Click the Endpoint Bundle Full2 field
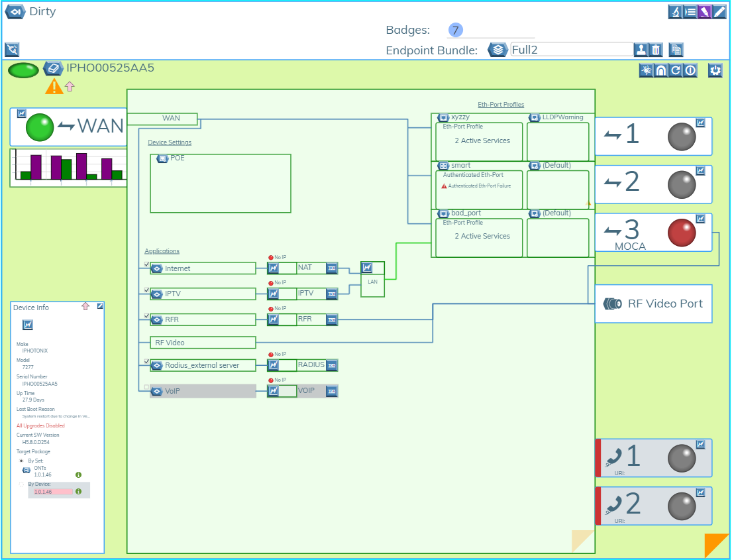 (571, 49)
